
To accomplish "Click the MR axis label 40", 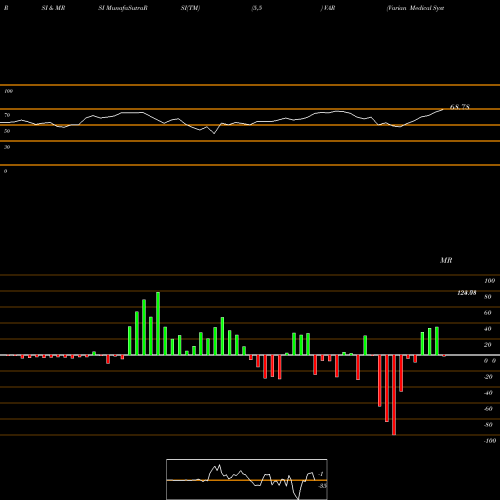I will [x=488, y=329].
